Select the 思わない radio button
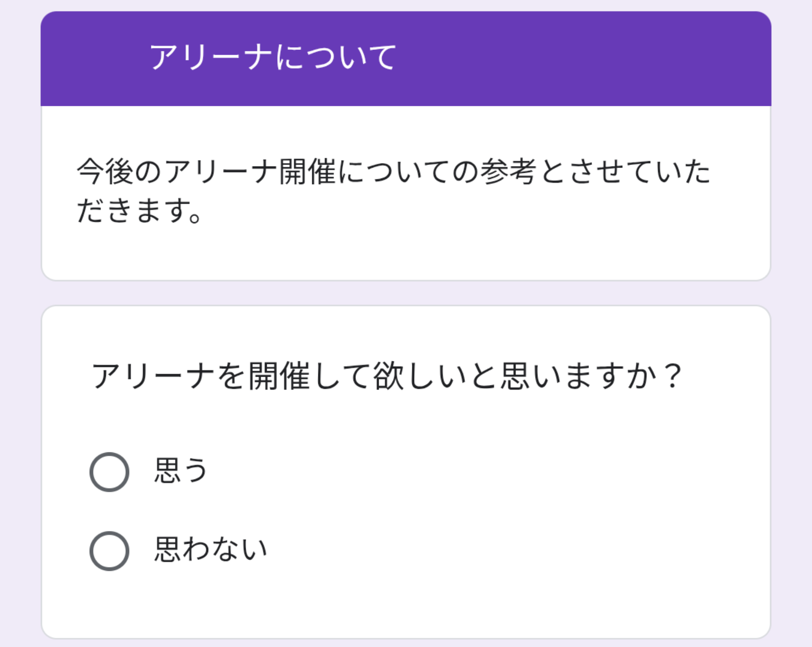Viewport: 812px width, 647px height. 109,551
